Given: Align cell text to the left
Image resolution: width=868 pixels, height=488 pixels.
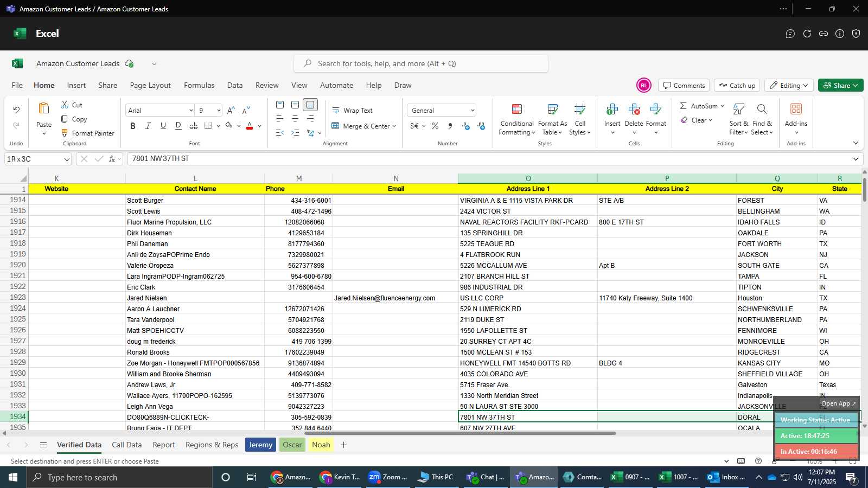Looking at the screenshot, I should tap(280, 119).
